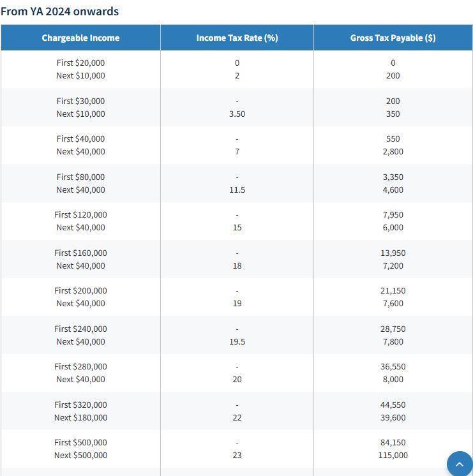Select the 'First $200,000' income cell

(x=80, y=290)
